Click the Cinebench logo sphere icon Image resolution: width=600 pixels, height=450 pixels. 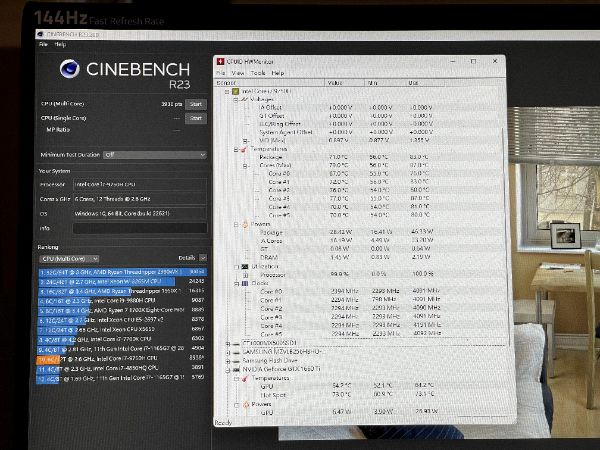pos(70,69)
